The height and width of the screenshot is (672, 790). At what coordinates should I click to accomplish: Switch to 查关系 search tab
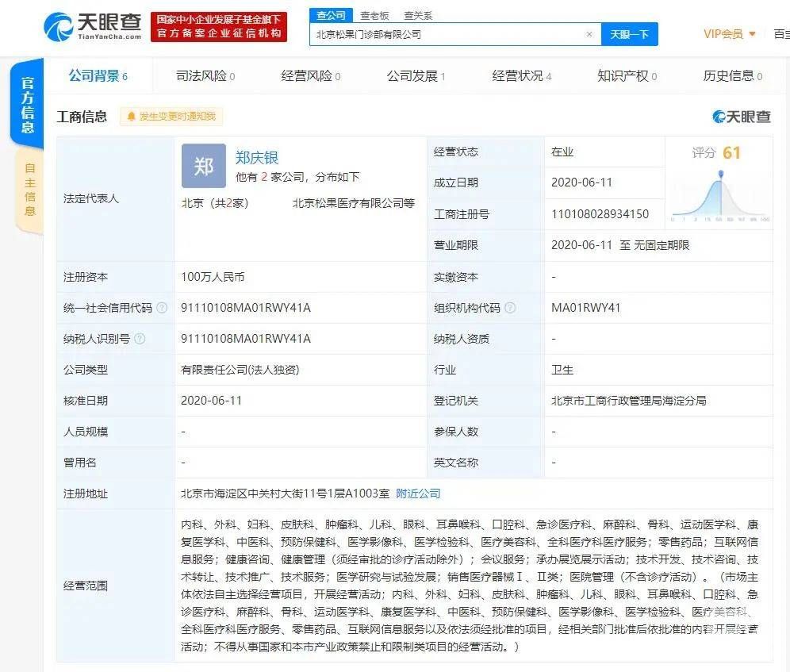pyautogui.click(x=418, y=16)
